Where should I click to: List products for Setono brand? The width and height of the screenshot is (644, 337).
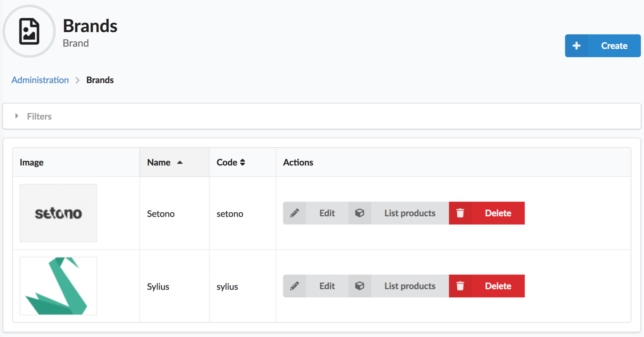point(410,213)
